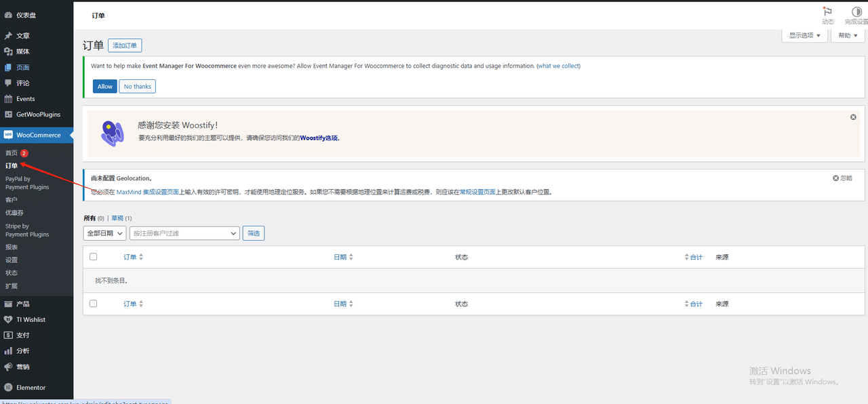Click the TI Wishlist heart icon
Screen dimensions: 868x404
click(8, 319)
